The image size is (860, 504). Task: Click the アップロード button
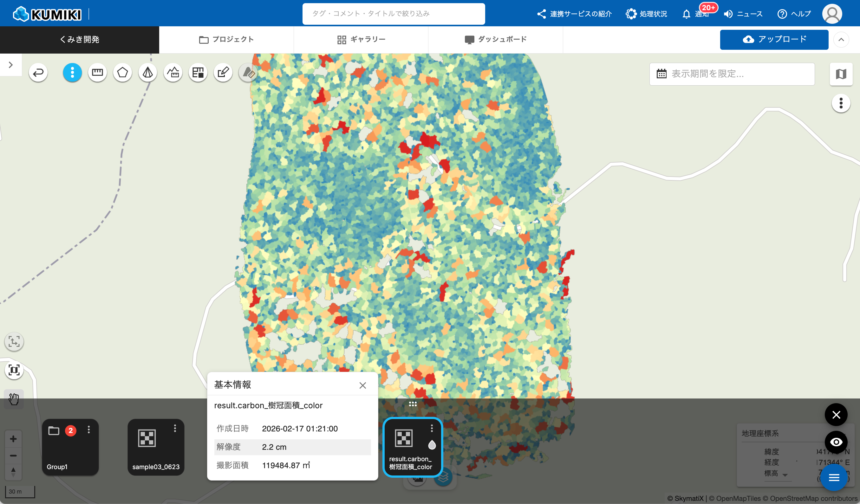pyautogui.click(x=774, y=40)
